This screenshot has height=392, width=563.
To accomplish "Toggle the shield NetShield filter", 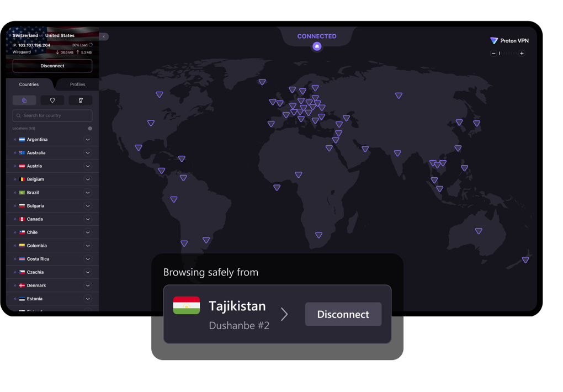I will pyautogui.click(x=52, y=100).
